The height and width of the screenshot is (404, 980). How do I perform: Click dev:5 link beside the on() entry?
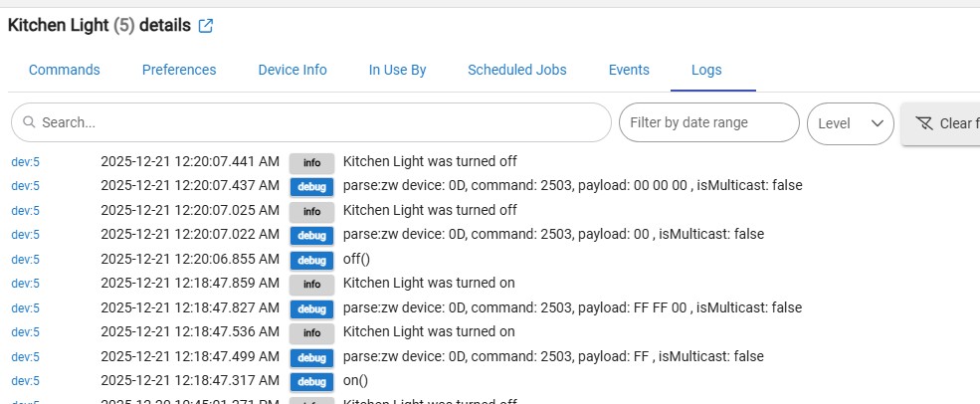(x=25, y=380)
